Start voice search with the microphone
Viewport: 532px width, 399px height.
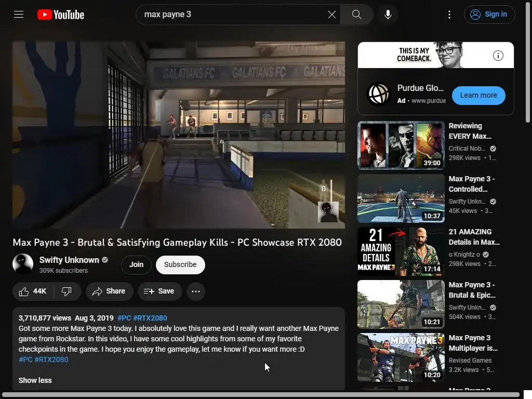tap(388, 14)
